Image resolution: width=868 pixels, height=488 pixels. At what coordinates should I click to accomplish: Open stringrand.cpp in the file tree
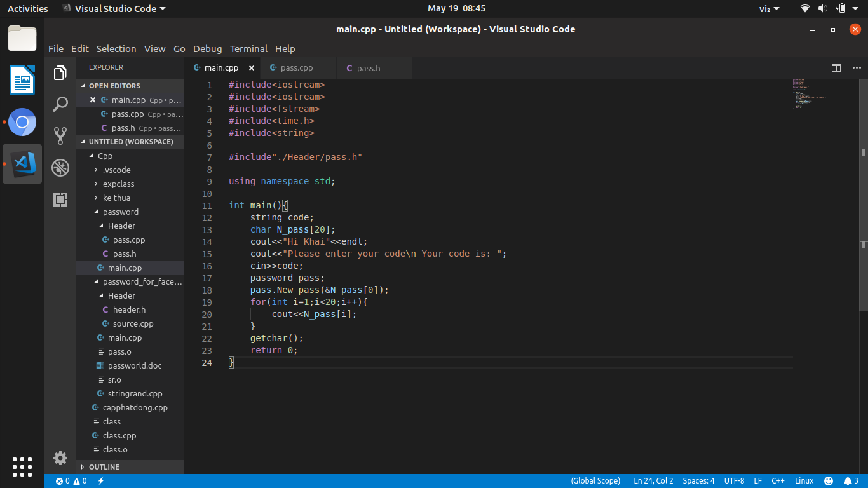click(135, 393)
